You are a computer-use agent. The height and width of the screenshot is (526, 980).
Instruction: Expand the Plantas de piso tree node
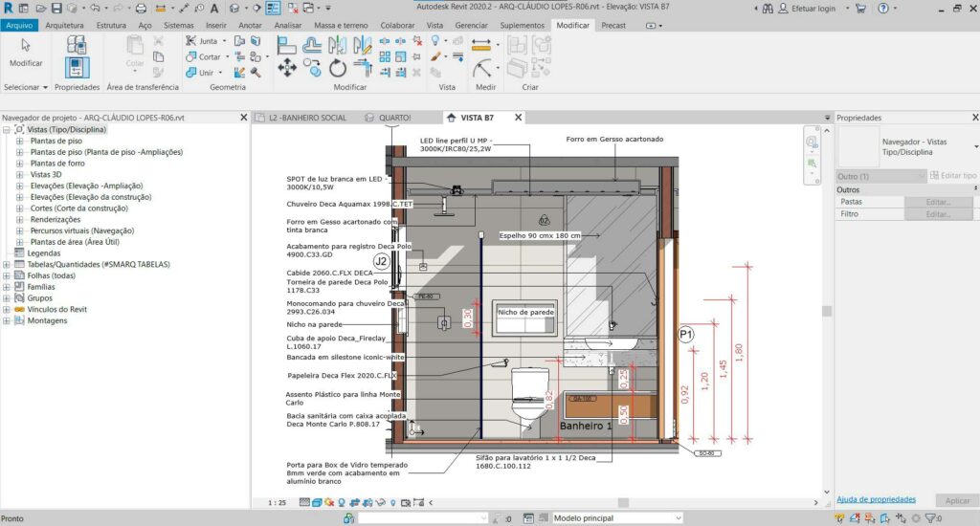pyautogui.click(x=19, y=142)
